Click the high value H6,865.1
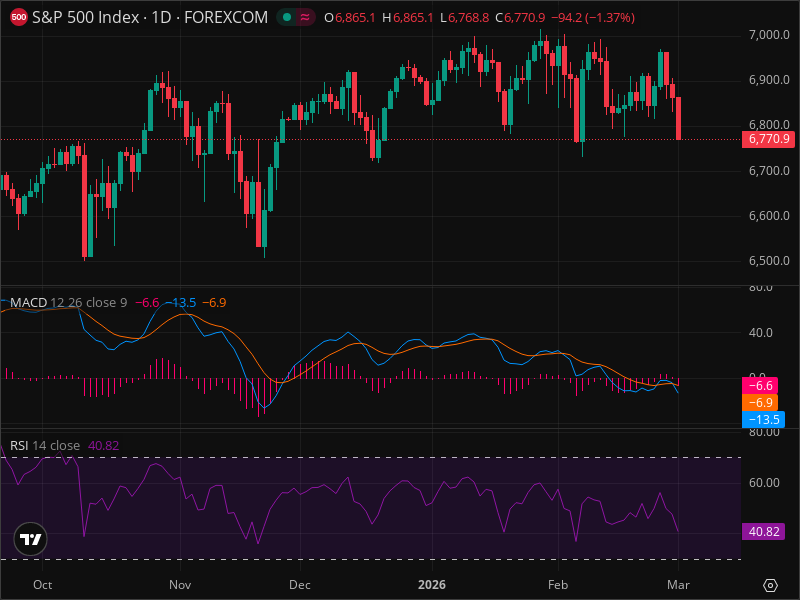This screenshot has width=800, height=600. point(408,18)
